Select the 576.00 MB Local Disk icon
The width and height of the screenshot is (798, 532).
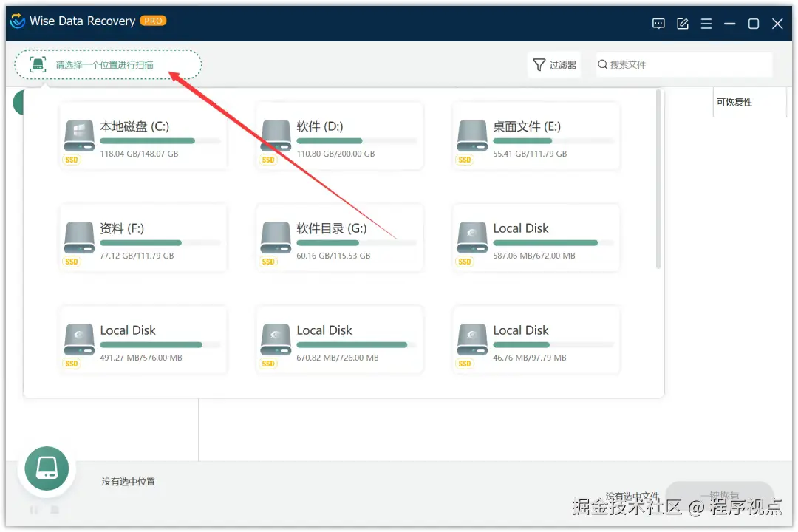click(x=79, y=340)
